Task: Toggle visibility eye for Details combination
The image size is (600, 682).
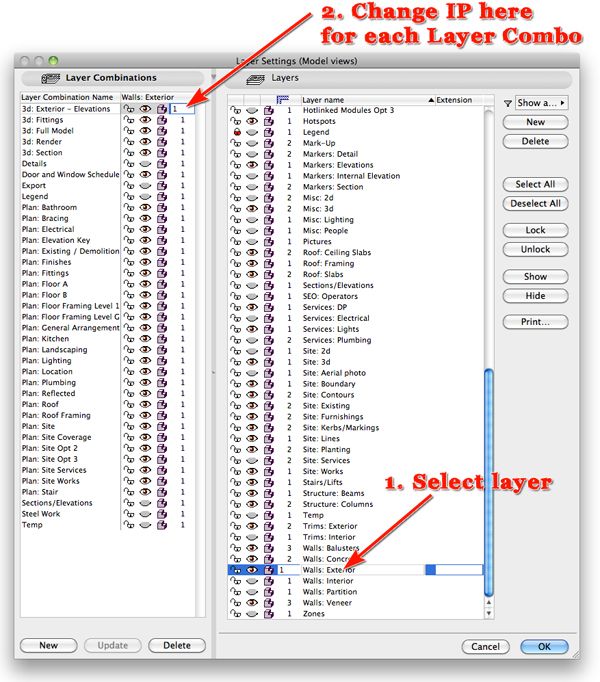Action: click(145, 164)
